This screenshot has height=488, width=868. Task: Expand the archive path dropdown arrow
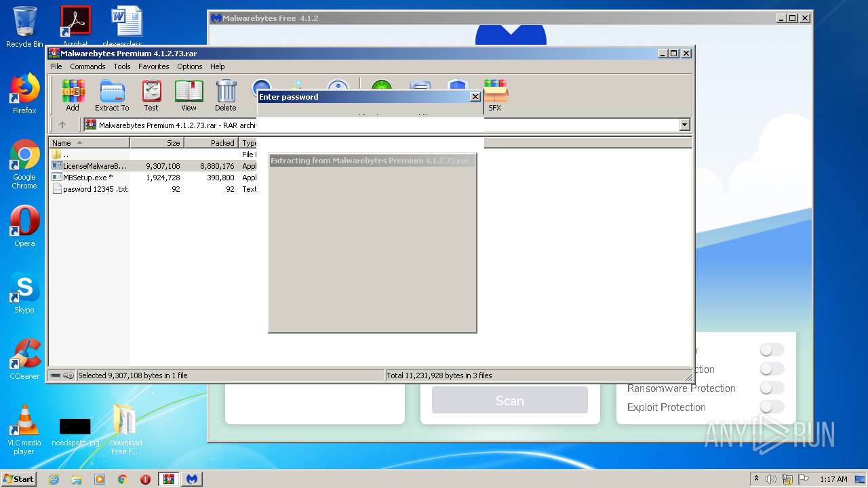[x=684, y=125]
